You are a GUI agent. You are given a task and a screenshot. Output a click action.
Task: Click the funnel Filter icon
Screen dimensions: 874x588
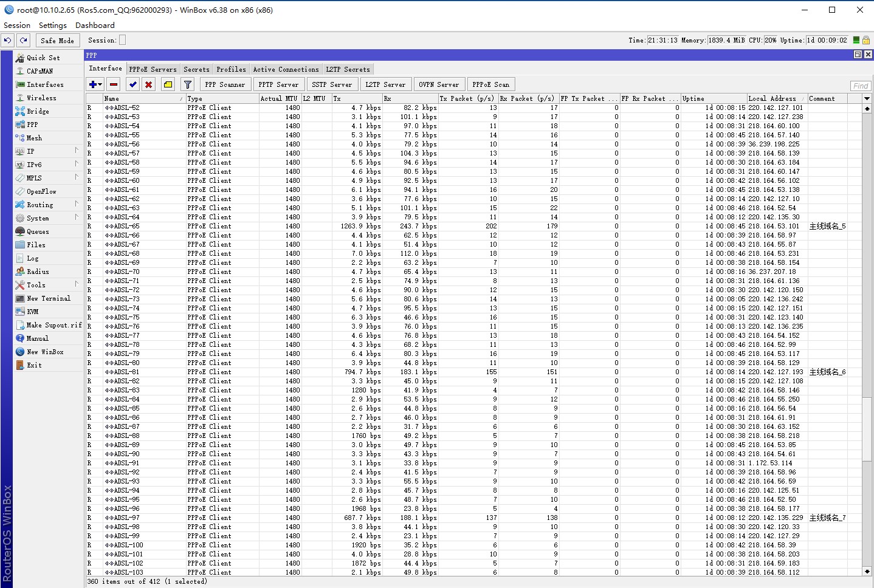point(188,84)
